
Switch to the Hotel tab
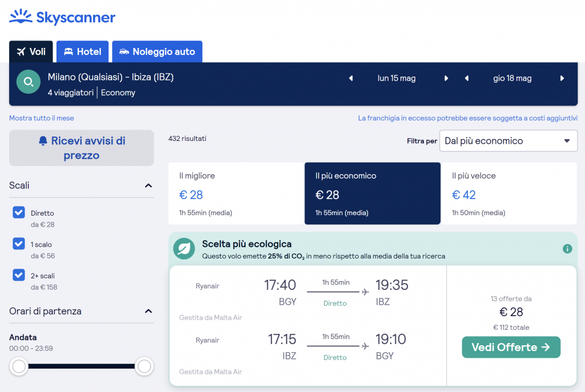(x=83, y=52)
